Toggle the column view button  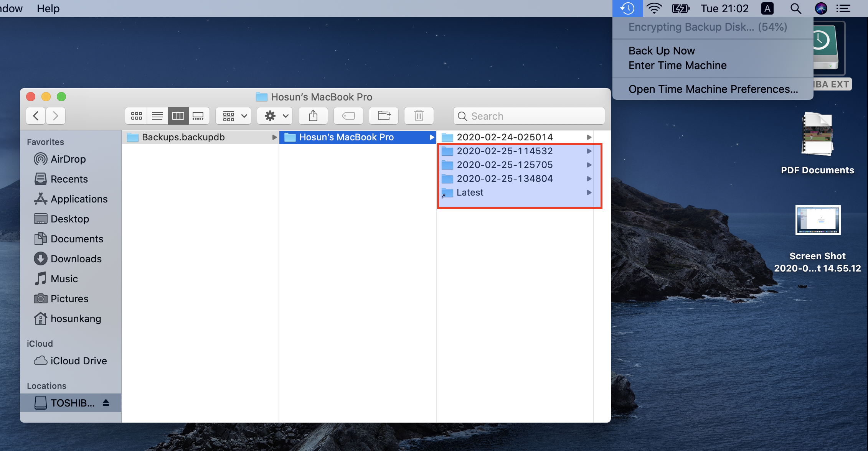point(178,116)
